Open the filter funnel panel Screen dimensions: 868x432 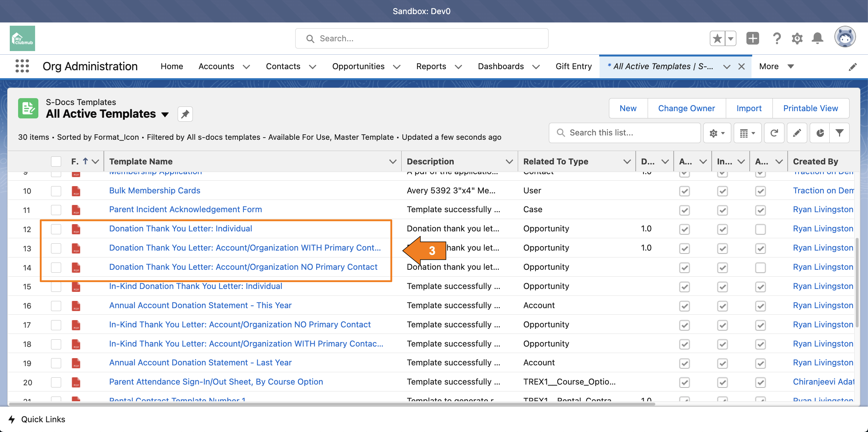point(840,133)
